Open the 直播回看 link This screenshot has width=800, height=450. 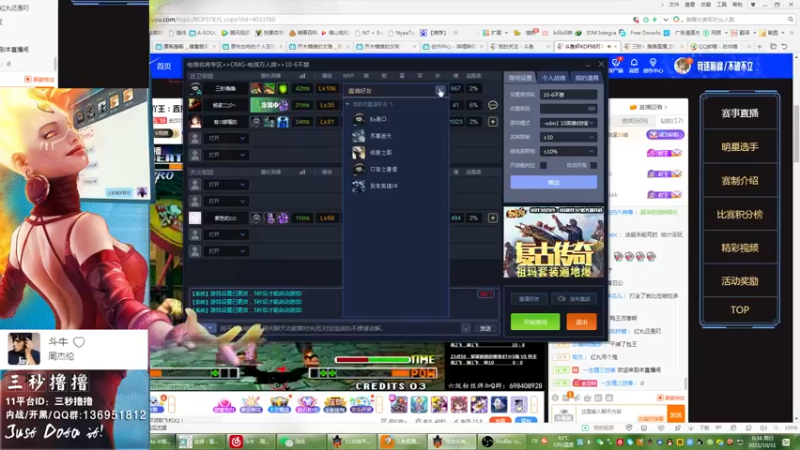click(x=648, y=107)
